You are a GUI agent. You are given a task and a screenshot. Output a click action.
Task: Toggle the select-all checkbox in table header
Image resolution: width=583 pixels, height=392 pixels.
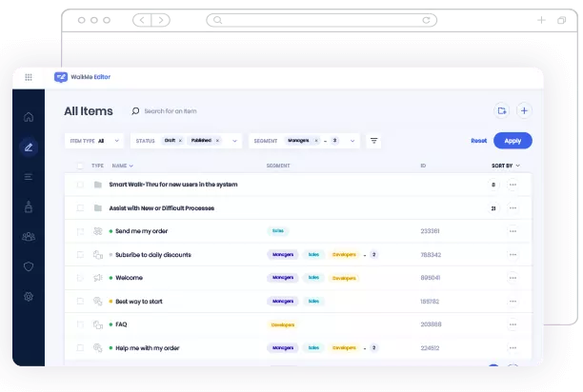tap(80, 166)
